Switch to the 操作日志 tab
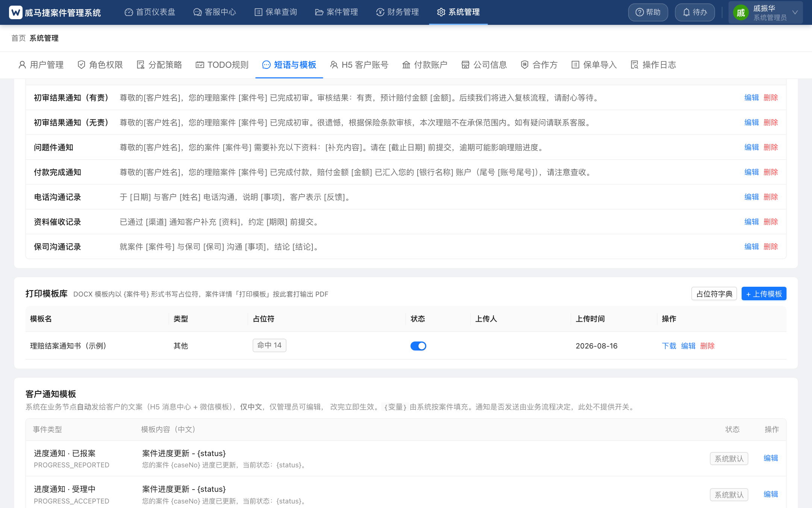Viewport: 812px width, 508px height. click(x=653, y=65)
